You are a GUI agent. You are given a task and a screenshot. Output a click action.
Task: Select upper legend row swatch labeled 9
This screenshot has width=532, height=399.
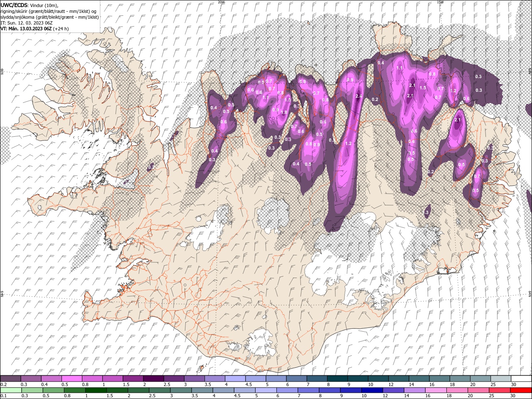point(357,379)
